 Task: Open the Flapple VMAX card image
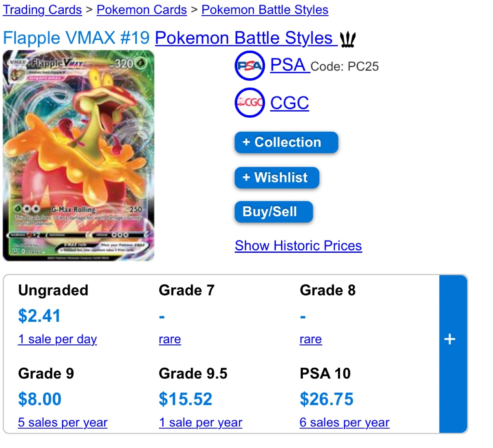coord(78,156)
